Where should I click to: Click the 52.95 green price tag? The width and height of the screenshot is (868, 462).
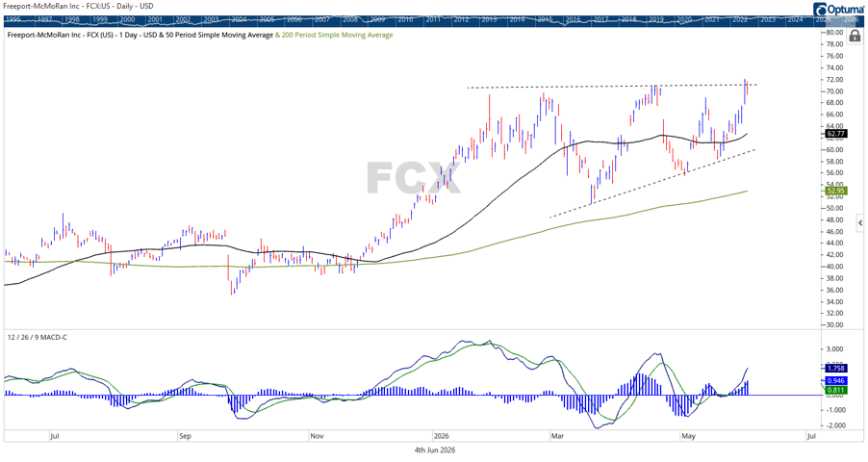point(836,191)
